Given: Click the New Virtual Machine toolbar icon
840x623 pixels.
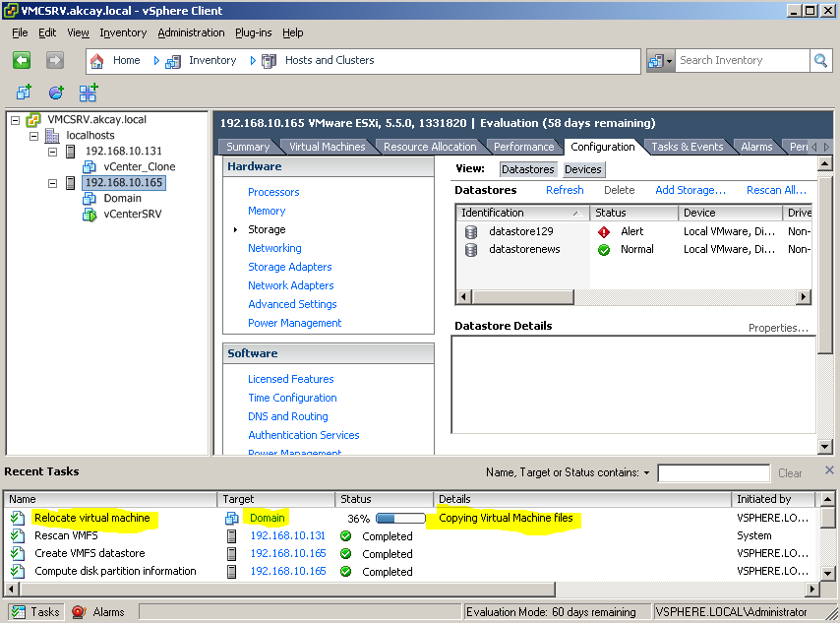Looking at the screenshot, I should [x=25, y=93].
